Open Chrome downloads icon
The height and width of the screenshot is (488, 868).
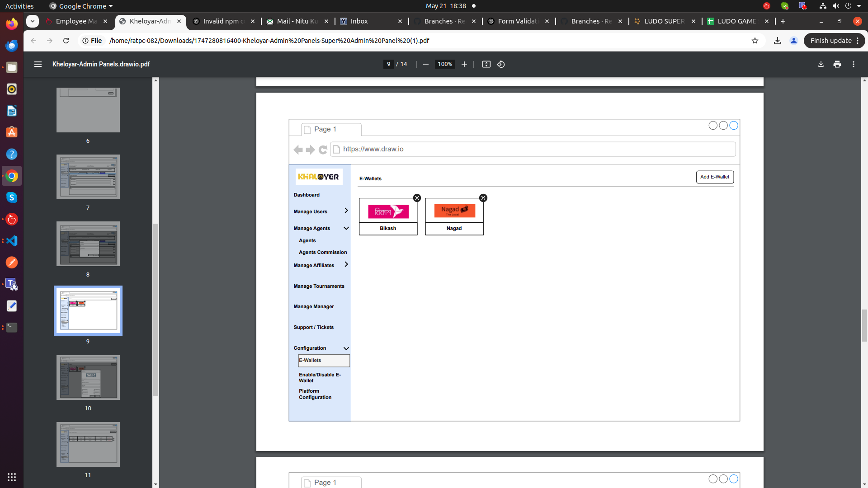[x=777, y=41]
